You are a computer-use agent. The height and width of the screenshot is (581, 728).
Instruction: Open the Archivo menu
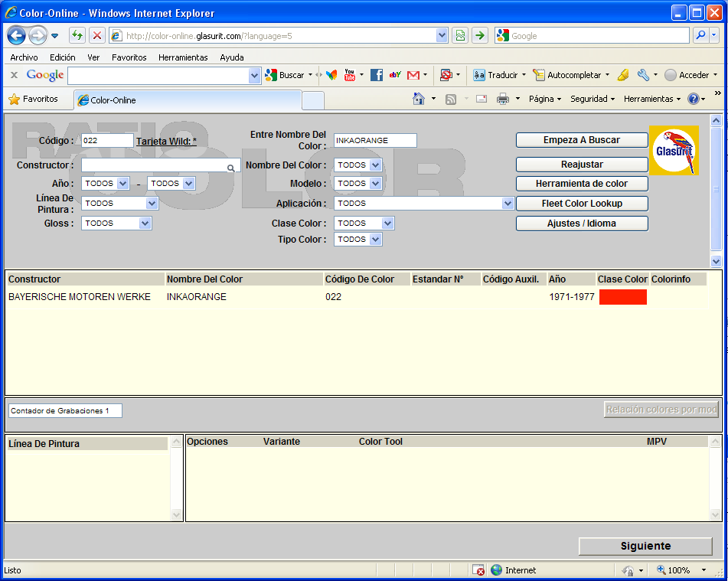24,57
